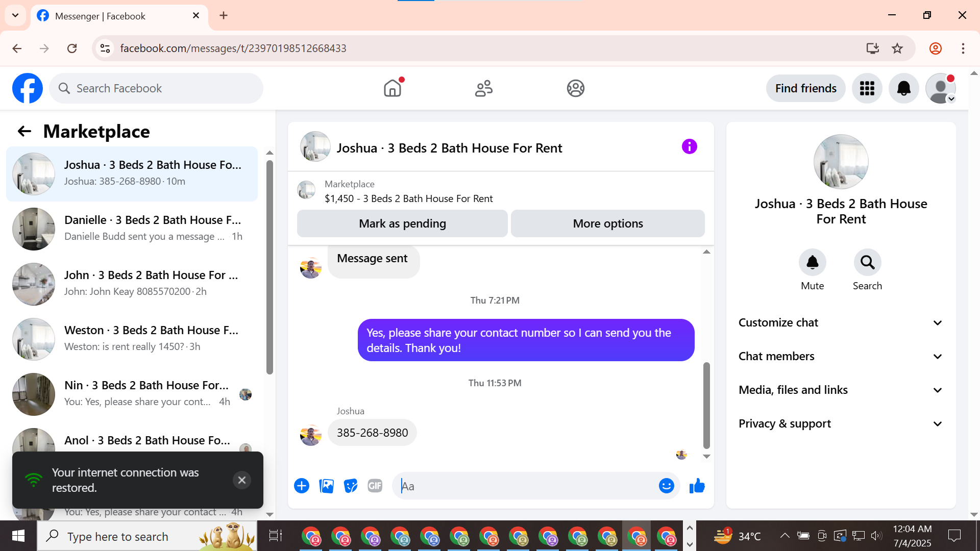Open the Facebook notifications bell
The height and width of the screenshot is (551, 980).
[x=903, y=88]
